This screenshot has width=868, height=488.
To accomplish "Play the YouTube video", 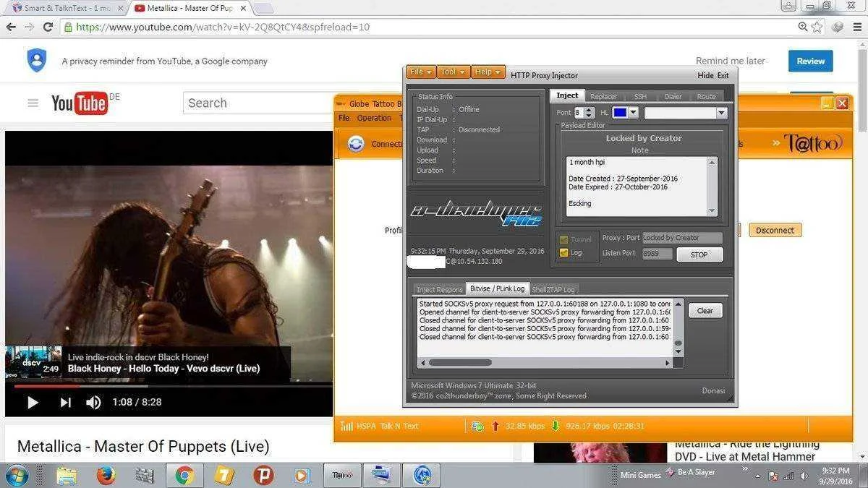I will (x=33, y=403).
